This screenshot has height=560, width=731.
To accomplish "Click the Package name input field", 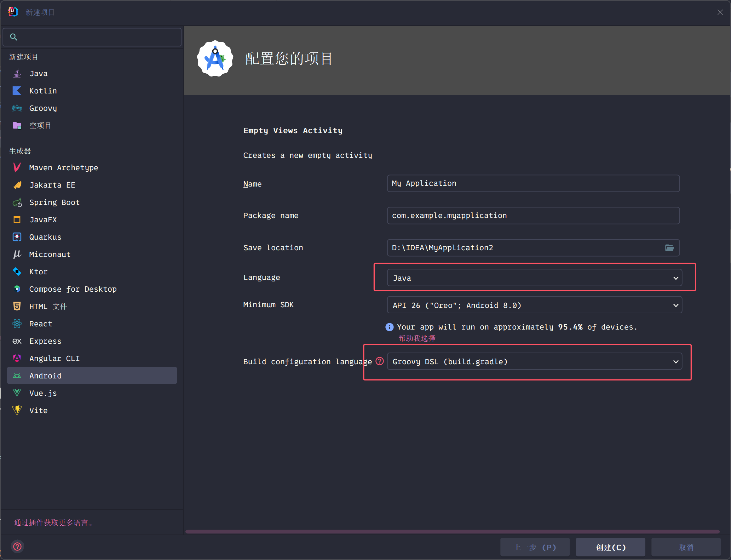I will pos(533,216).
